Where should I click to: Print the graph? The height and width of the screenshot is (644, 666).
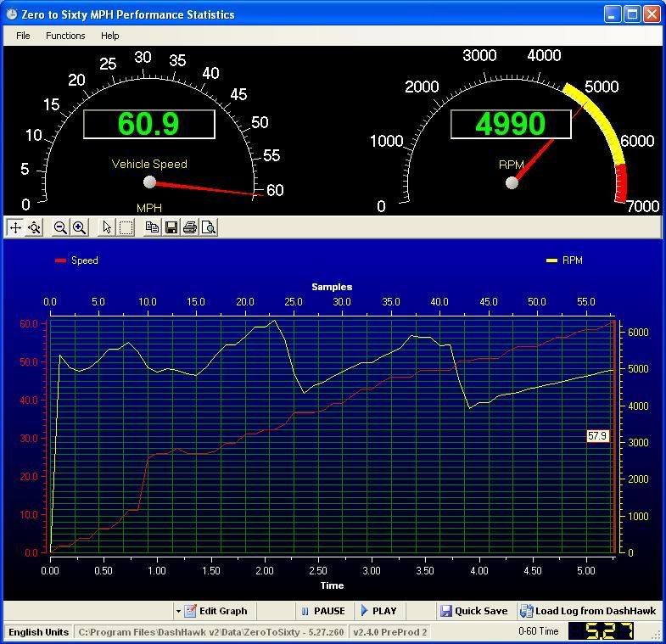tap(190, 227)
